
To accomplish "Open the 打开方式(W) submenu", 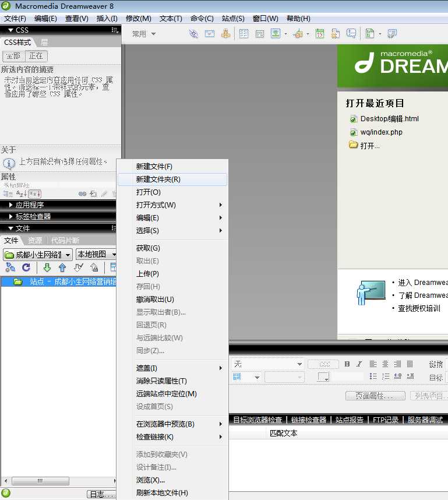I will coord(172,205).
